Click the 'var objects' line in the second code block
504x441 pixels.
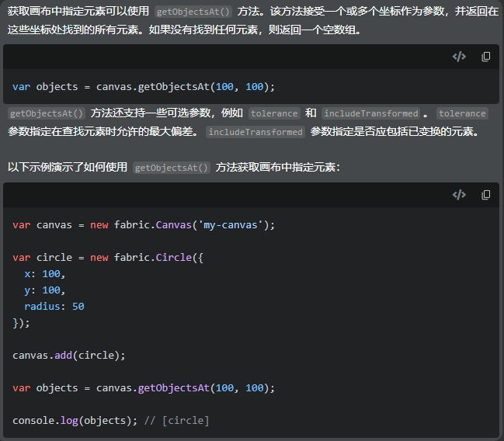pyautogui.click(x=144, y=387)
